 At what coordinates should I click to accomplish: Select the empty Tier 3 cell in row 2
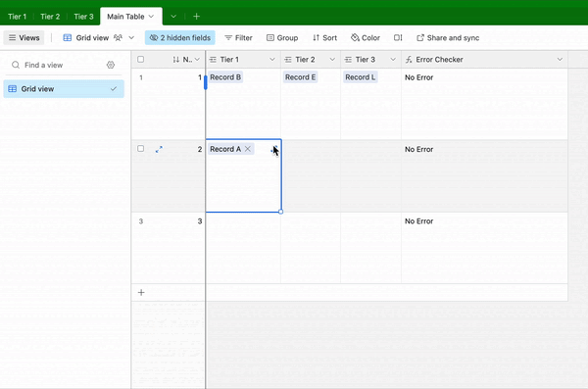[x=370, y=176]
